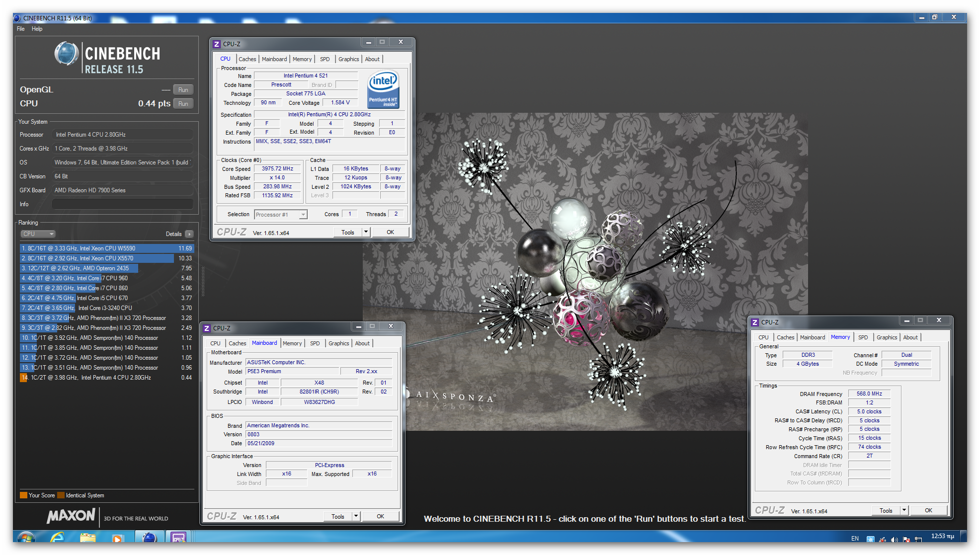The height and width of the screenshot is (555, 980).
Task: Open the Cinebench File menu
Action: click(x=21, y=29)
